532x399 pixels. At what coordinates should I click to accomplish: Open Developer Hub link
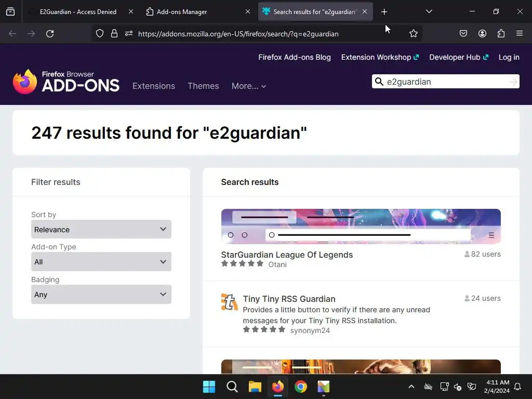459,57
